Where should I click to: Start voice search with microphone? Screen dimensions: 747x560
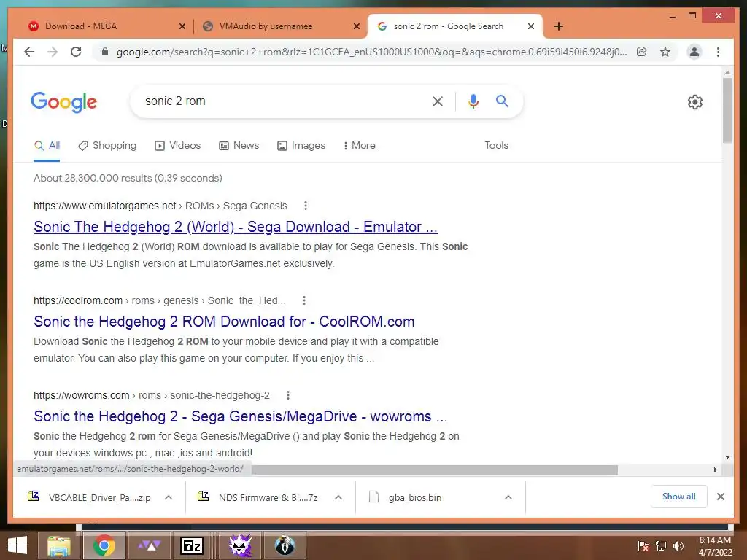point(473,101)
